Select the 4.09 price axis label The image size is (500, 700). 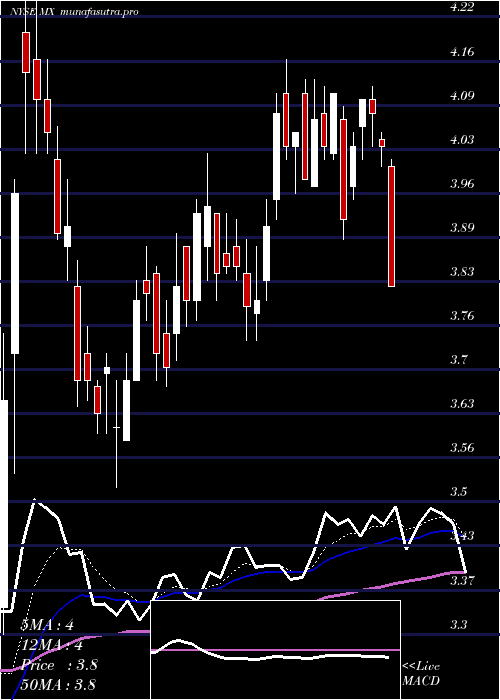tap(462, 96)
